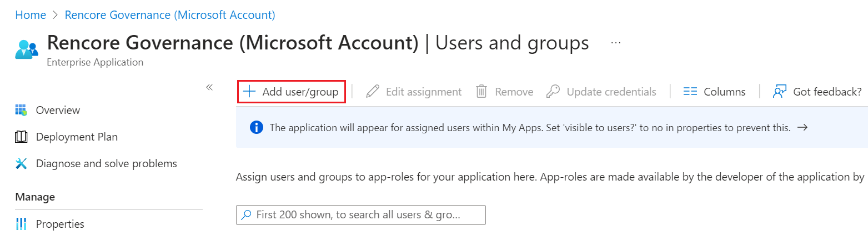Click the feedback person icon
868x240 pixels.
tap(780, 92)
